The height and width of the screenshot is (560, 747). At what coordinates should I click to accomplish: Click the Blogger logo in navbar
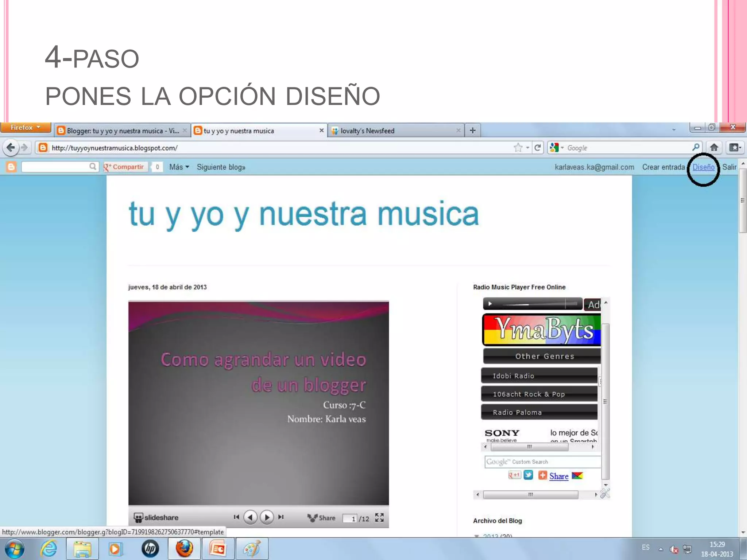point(11,167)
